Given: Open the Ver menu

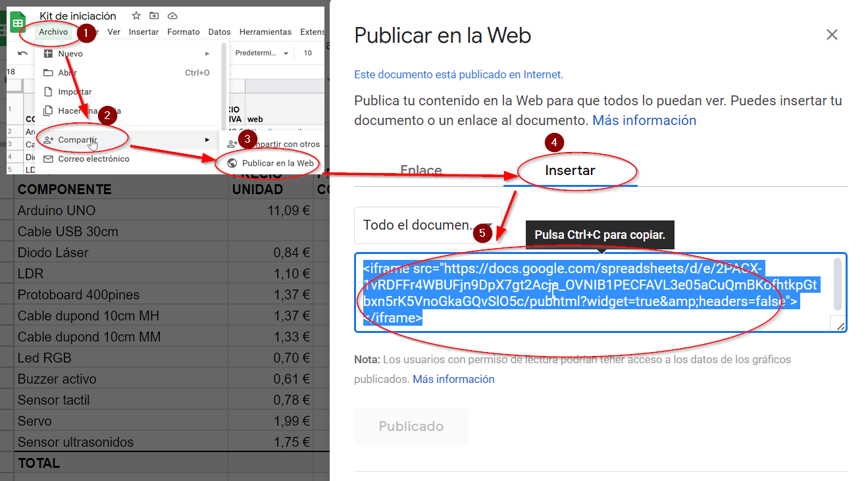Looking at the screenshot, I should coord(114,32).
